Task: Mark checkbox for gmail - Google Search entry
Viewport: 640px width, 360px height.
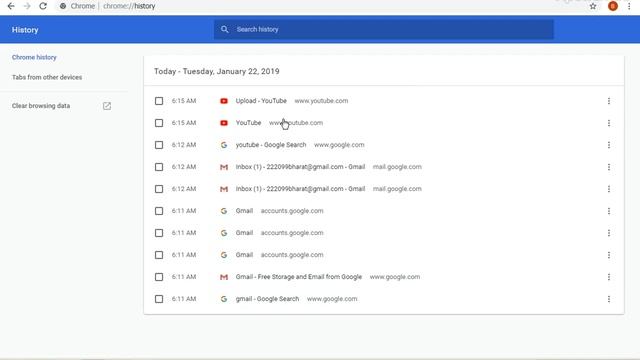Action: click(159, 299)
